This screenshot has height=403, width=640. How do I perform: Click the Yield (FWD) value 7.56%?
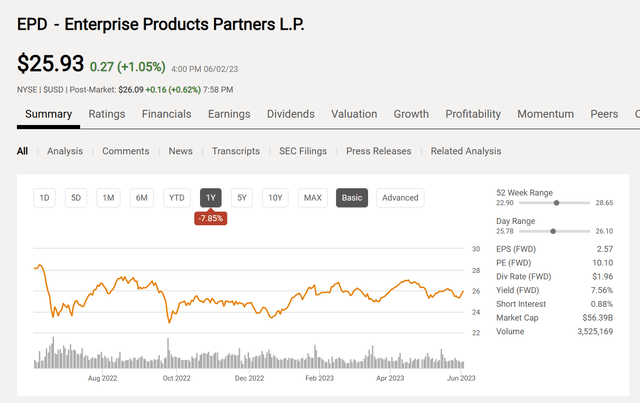pyautogui.click(x=602, y=290)
